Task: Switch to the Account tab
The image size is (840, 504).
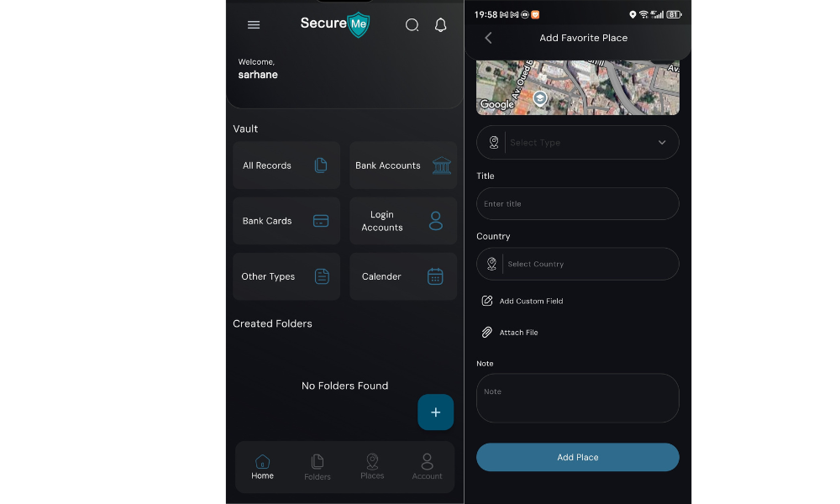Action: click(427, 467)
